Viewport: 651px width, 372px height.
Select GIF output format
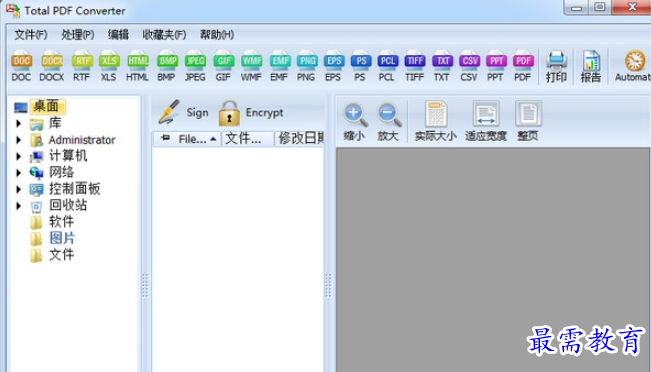223,66
